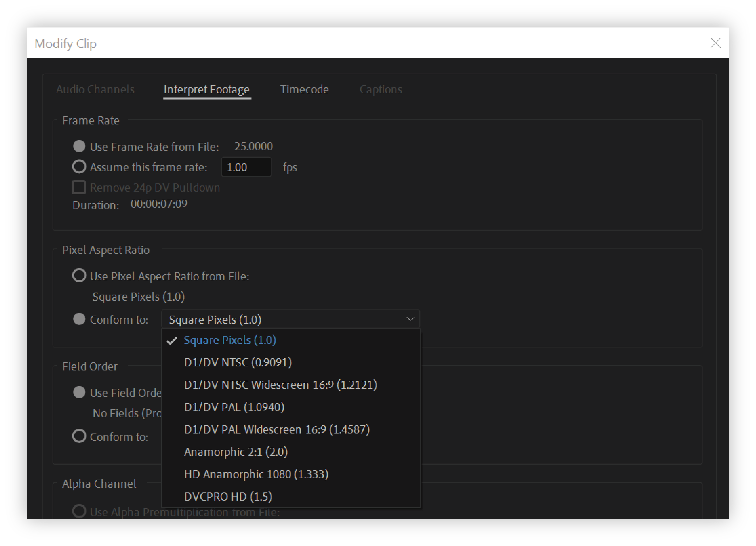
Task: Choose Anamorphic 2:1 (2.0) option
Action: (x=290, y=452)
